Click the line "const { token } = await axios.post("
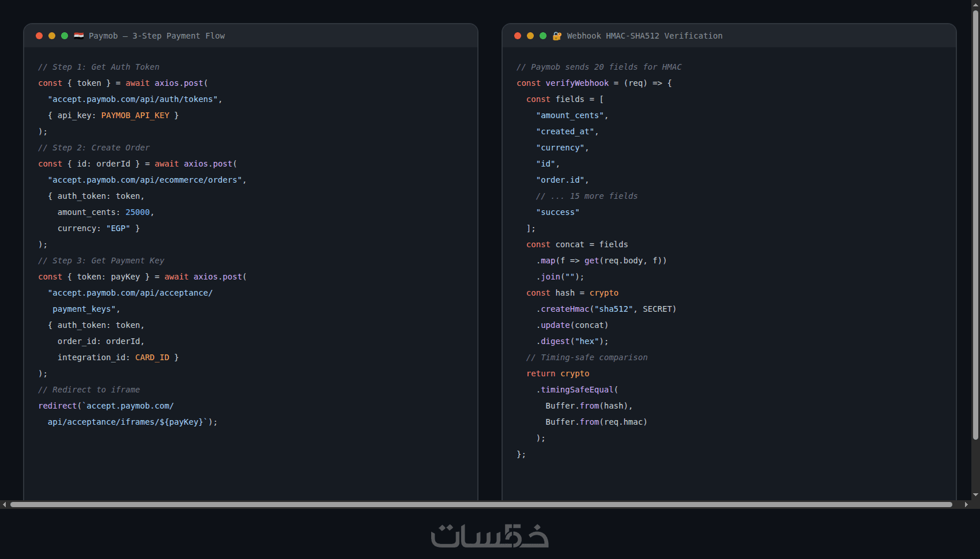This screenshot has height=559, width=980. point(123,83)
